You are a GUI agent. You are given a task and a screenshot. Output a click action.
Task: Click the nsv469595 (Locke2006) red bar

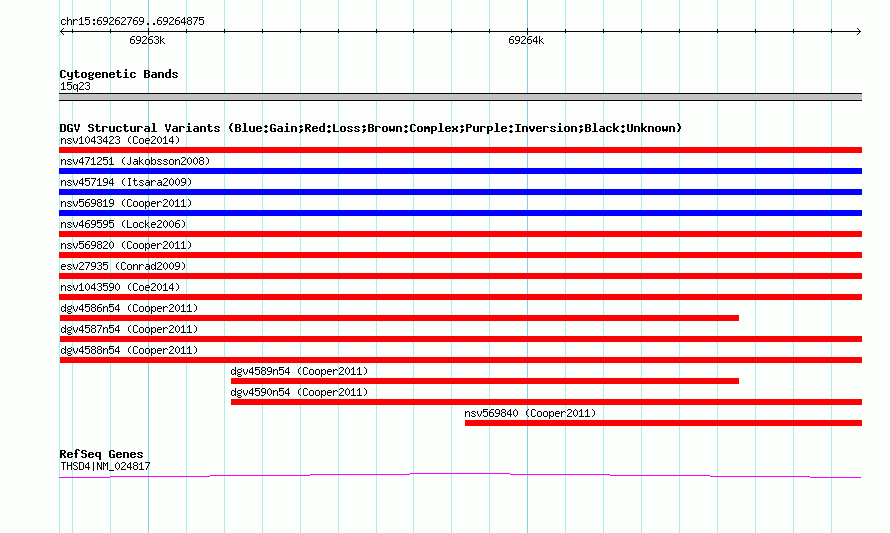click(460, 234)
